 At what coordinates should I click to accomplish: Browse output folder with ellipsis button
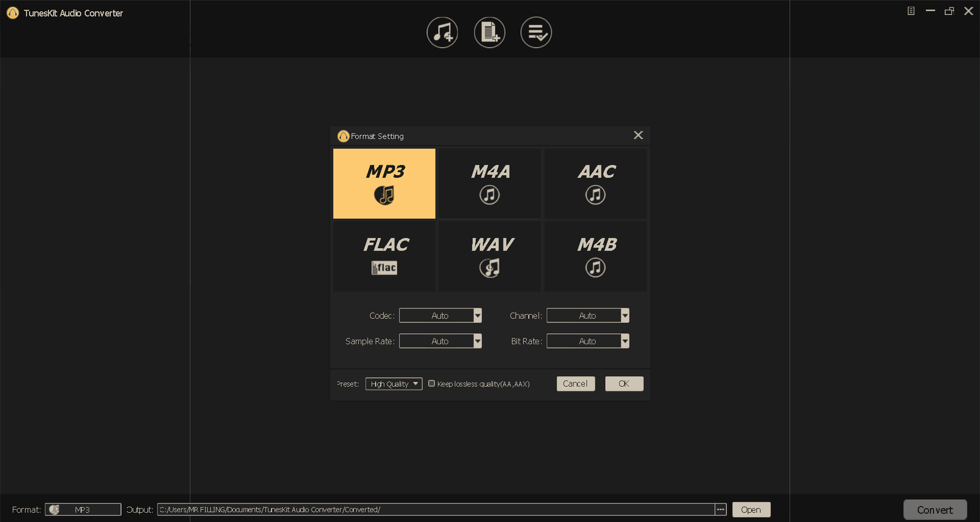721,510
